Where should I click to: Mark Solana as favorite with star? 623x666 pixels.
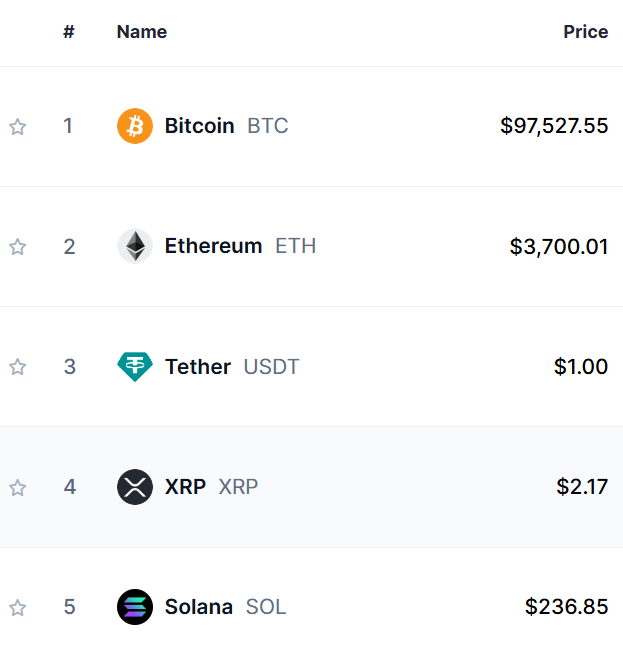[17, 608]
